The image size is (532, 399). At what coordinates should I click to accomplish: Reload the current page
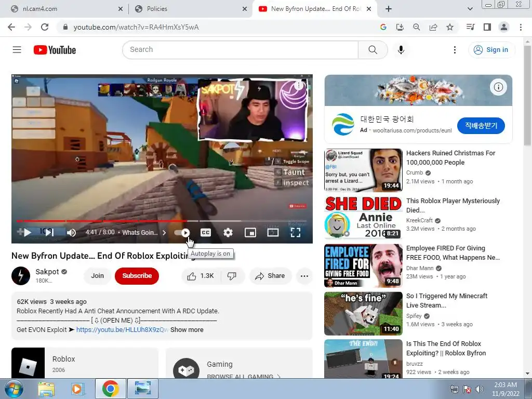pyautogui.click(x=45, y=27)
